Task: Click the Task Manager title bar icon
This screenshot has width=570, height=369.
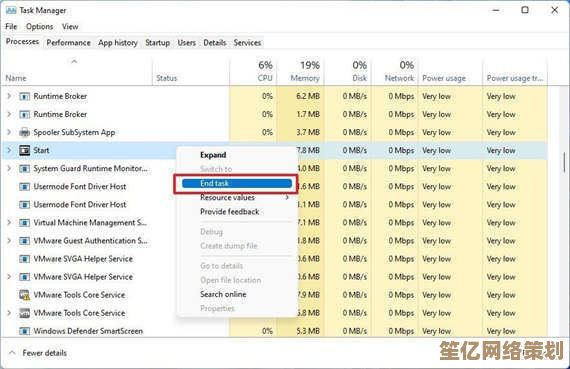Action: [11, 11]
